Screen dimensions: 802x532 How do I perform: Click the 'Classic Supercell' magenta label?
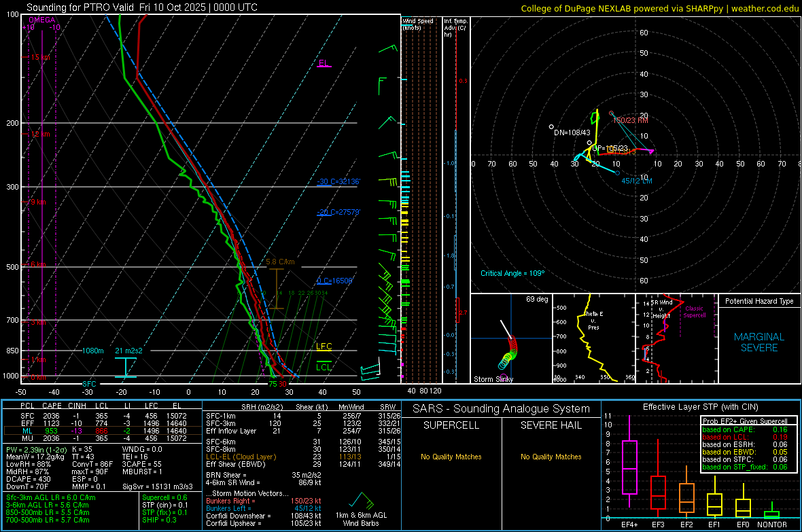pyautogui.click(x=695, y=312)
